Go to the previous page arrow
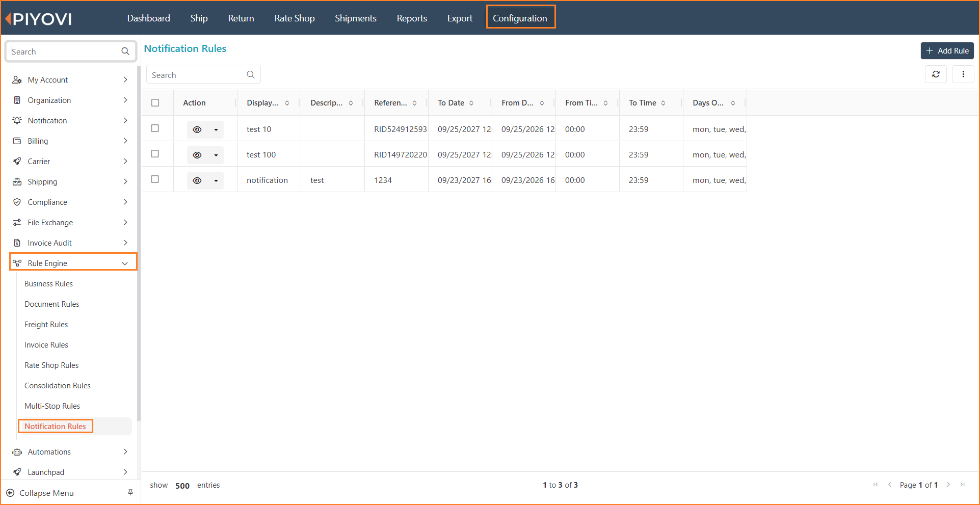Image resolution: width=980 pixels, height=505 pixels. [x=890, y=485]
